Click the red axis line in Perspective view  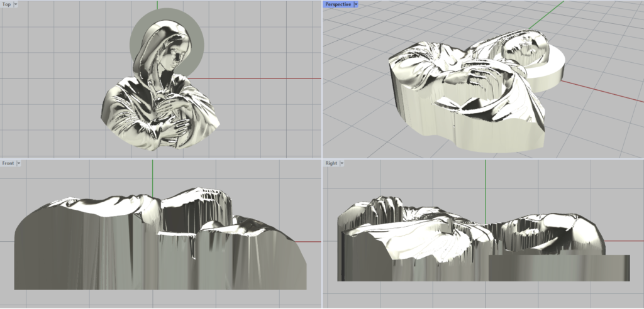[x=597, y=91]
